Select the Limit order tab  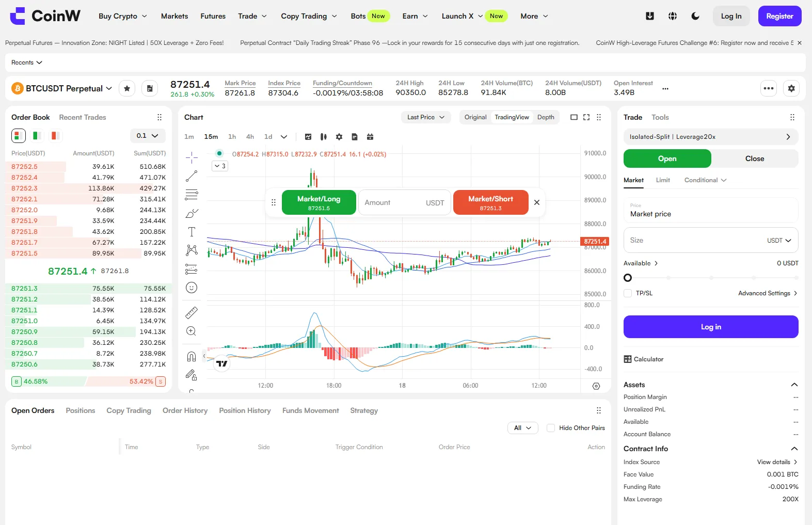pos(663,180)
